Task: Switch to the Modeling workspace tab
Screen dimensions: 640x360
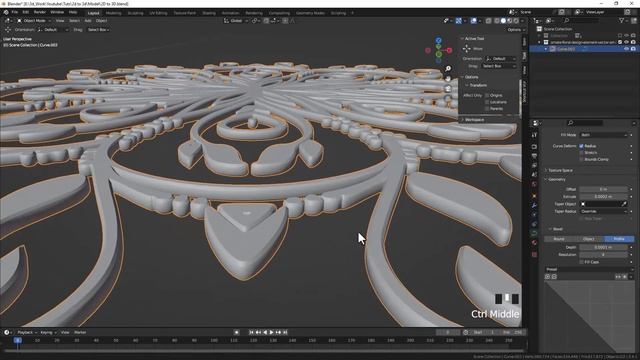Action: [x=113, y=13]
